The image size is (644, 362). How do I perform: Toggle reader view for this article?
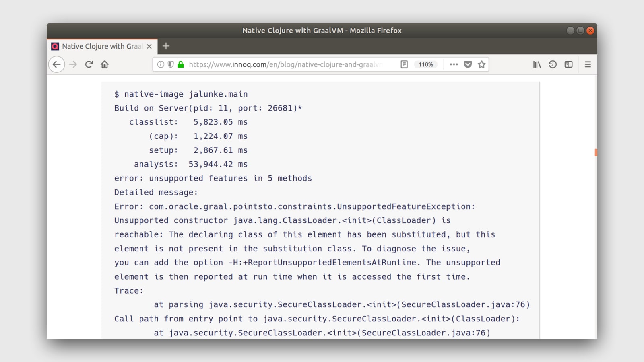pyautogui.click(x=404, y=64)
